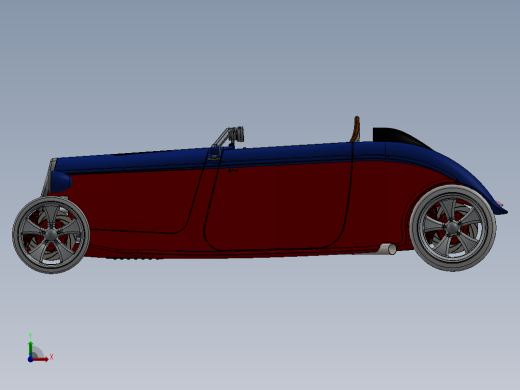Select the brown seat back

(356, 129)
